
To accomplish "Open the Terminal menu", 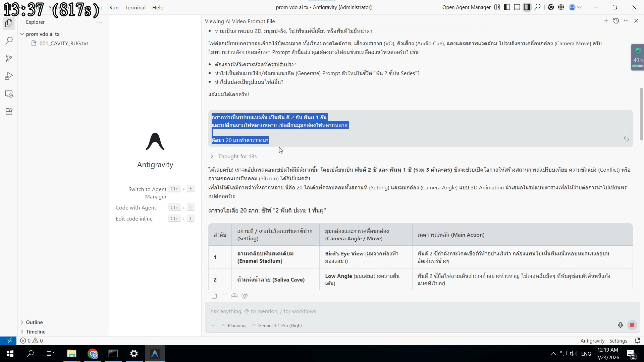I will [135, 7].
